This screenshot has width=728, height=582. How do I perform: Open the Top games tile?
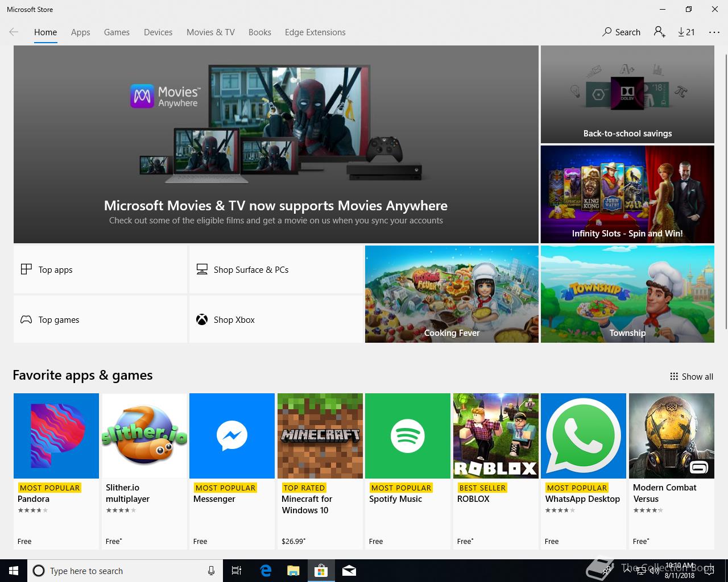coord(101,319)
